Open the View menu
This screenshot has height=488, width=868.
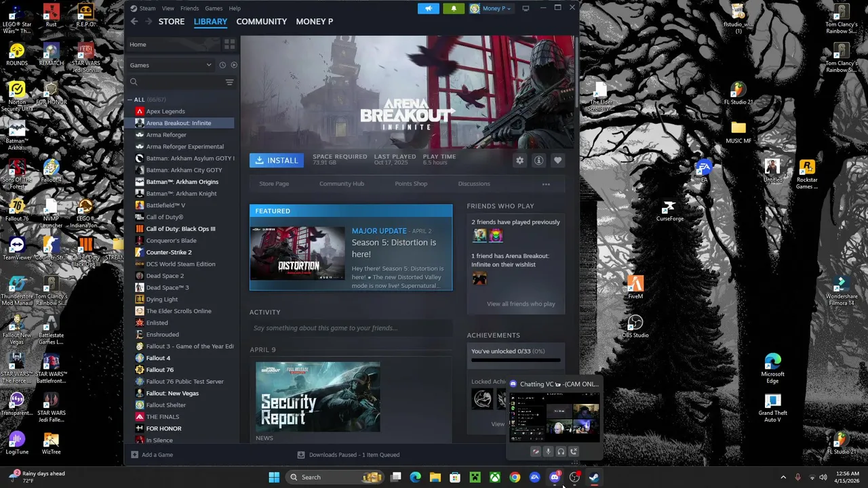click(x=167, y=8)
